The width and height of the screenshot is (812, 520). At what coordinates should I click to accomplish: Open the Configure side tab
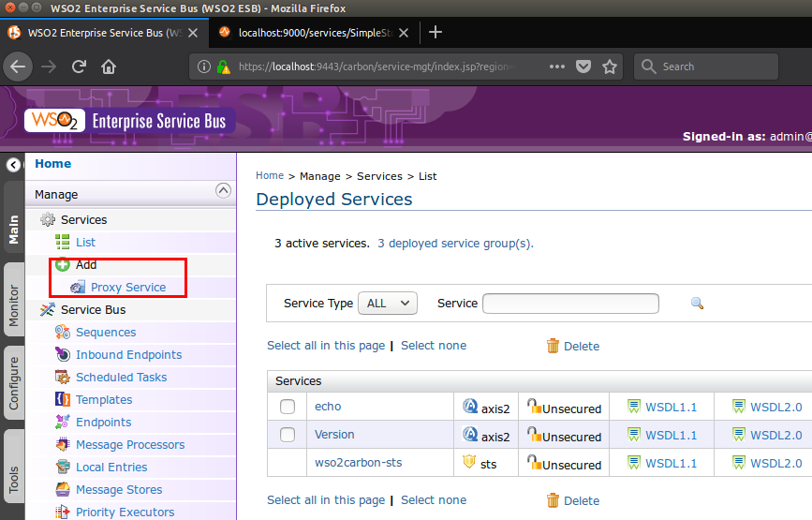[13, 383]
